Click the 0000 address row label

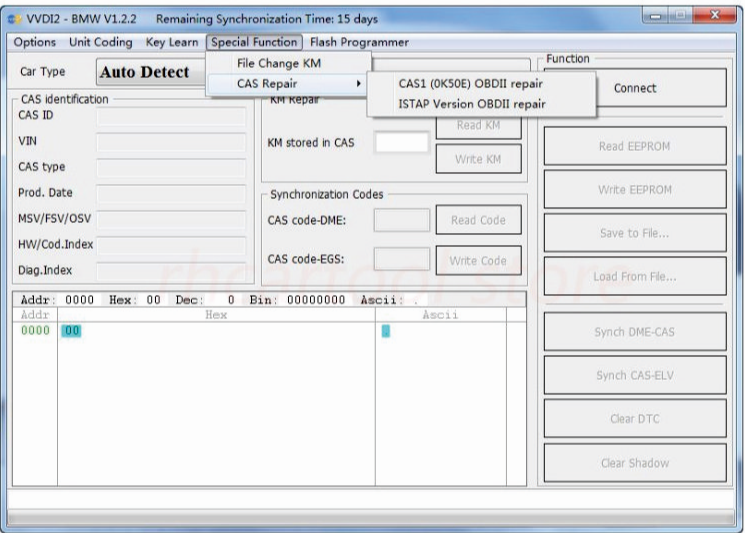click(x=35, y=330)
